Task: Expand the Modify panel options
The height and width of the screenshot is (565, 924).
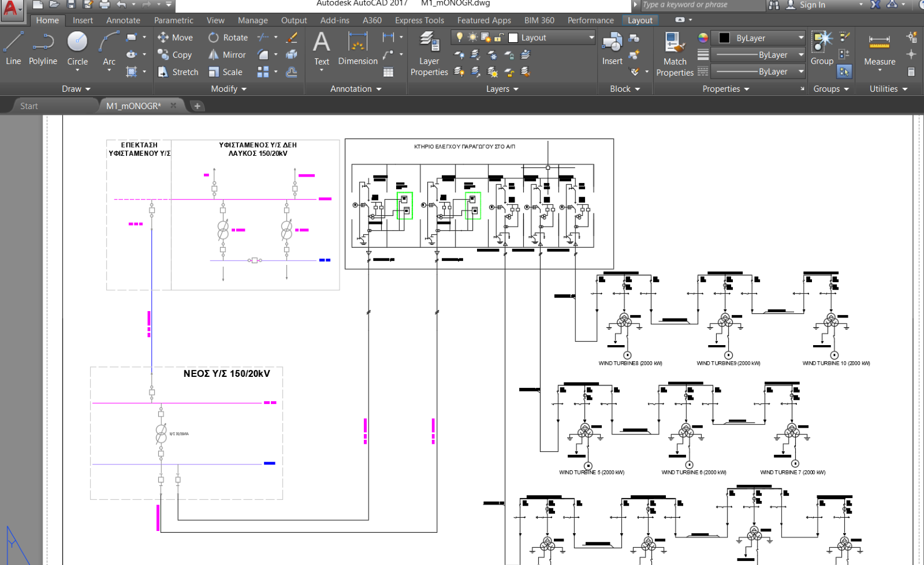Action: 229,89
